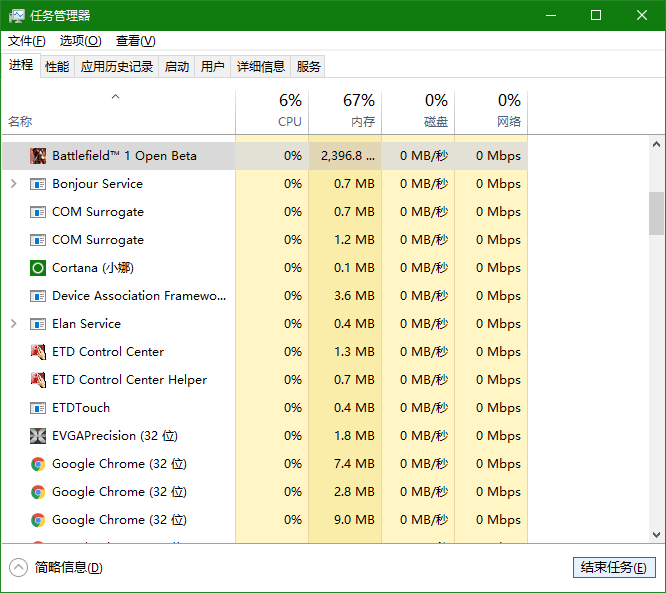Click sort arrow above the 名称 column
This screenshot has height=593, width=666.
(x=116, y=97)
